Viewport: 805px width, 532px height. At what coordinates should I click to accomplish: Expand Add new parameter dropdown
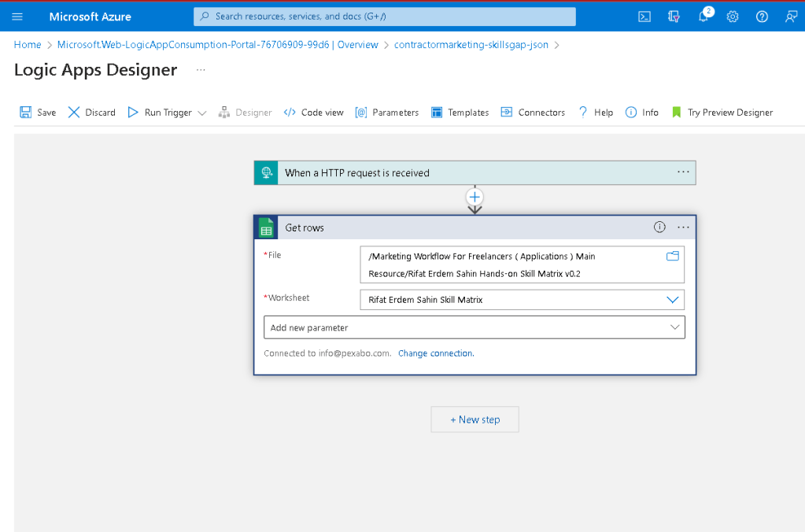pos(475,327)
